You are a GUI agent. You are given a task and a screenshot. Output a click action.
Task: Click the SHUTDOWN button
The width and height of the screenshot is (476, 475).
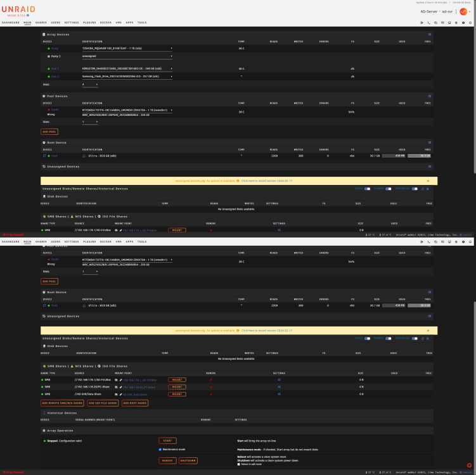pyautogui.click(x=188, y=460)
